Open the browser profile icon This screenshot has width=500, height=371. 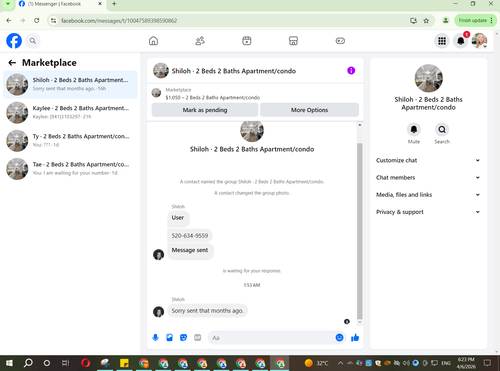pos(445,21)
